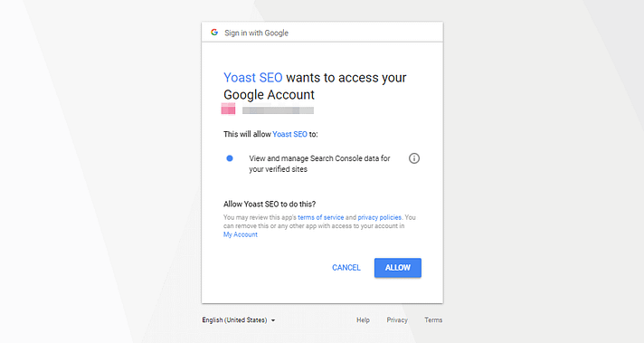Screen dimensions: 644x343
Task: Open the permission info icon
Action: point(414,158)
